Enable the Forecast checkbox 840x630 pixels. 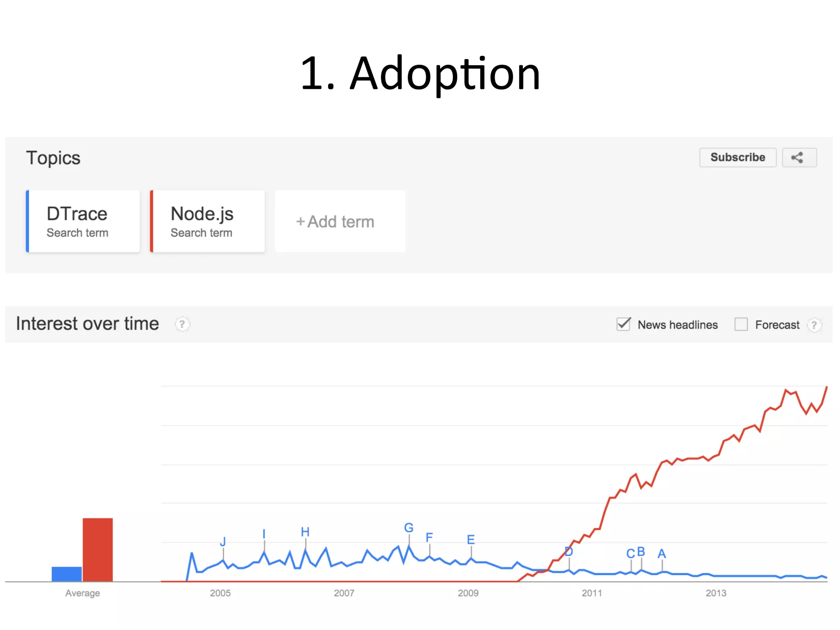[741, 324]
